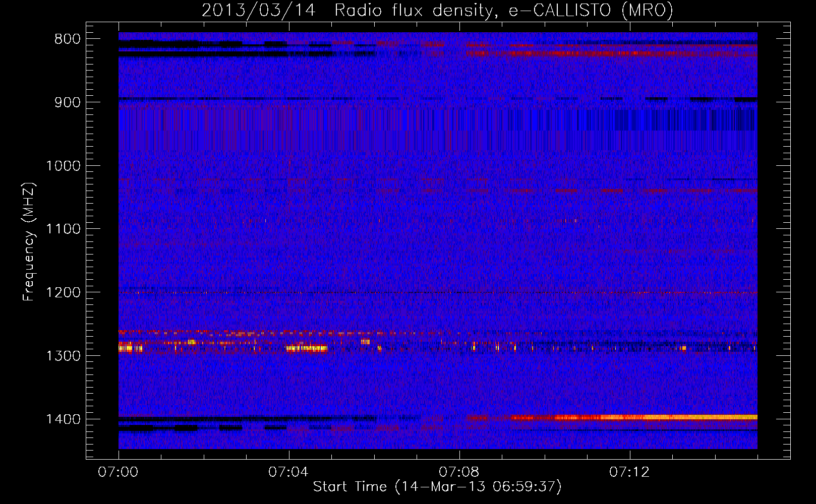Click the 1100 frequency tick label
Screen dimensions: 816x504
click(63, 229)
